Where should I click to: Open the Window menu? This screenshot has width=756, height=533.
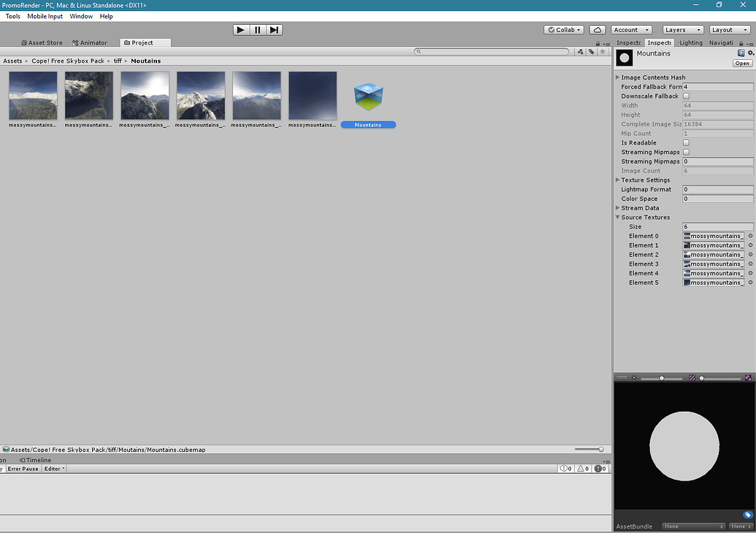pyautogui.click(x=80, y=16)
